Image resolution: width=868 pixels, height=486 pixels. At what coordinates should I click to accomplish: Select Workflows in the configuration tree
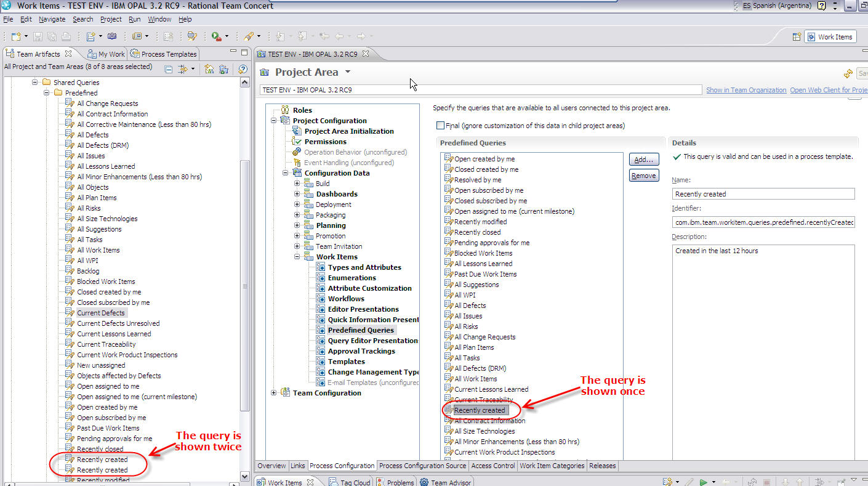coord(346,299)
